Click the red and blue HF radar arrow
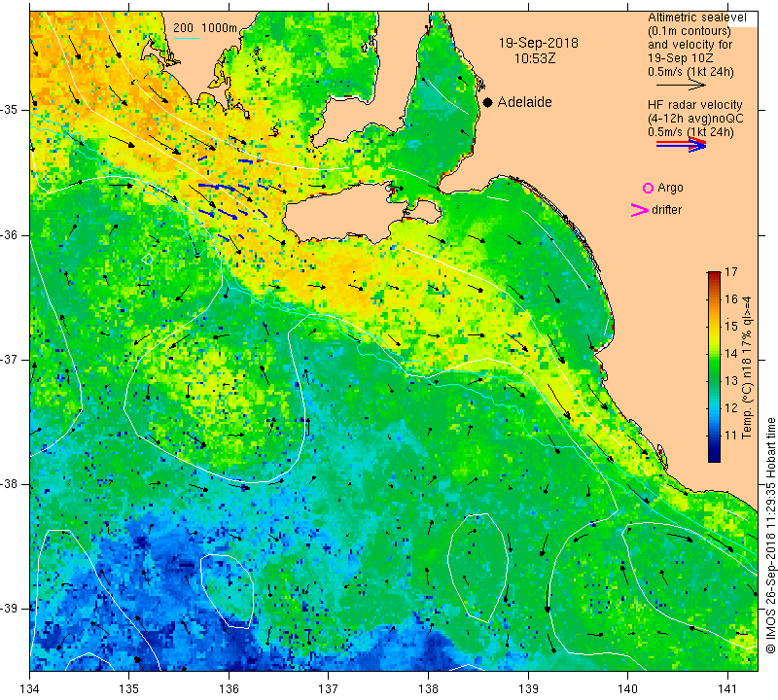 (x=681, y=145)
